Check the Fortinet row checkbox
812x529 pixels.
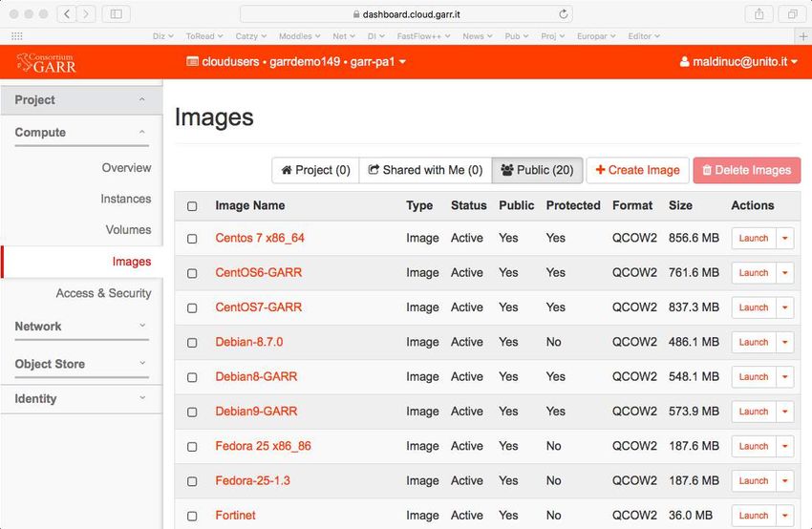[192, 516]
